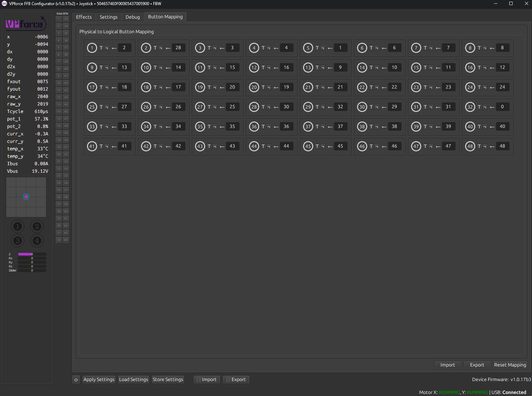Click the logical number field for button 25
The image size is (532, 396).
pyautogui.click(x=124, y=107)
